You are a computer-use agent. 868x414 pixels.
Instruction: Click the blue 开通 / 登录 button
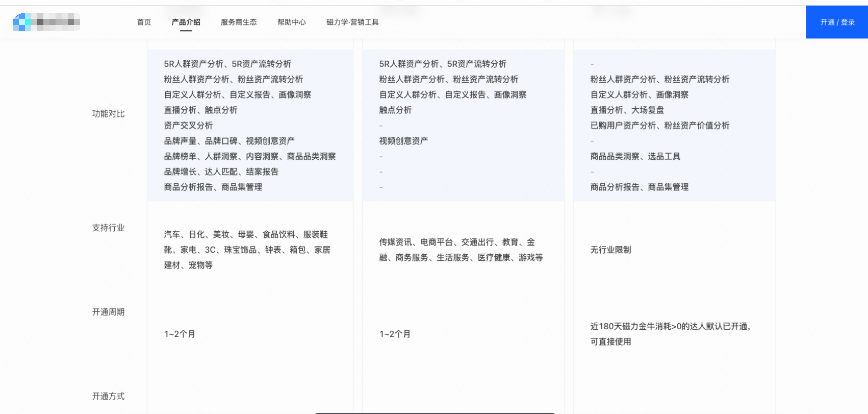point(837,22)
